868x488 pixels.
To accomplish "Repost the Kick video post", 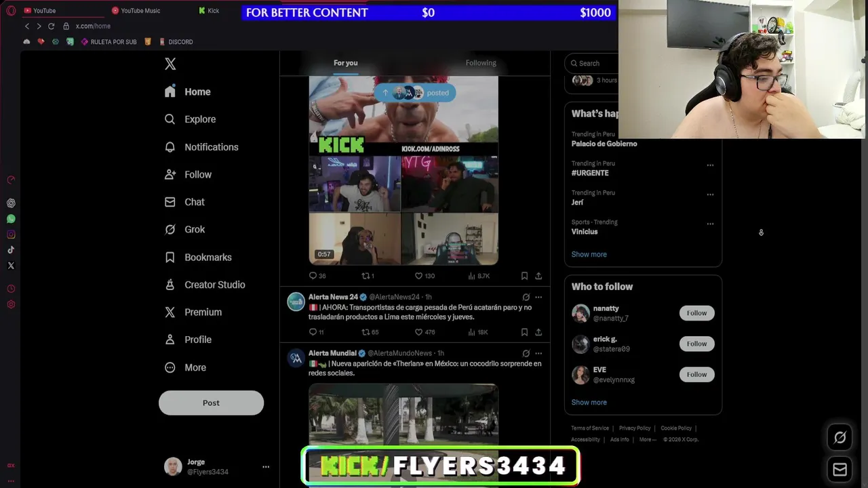I will [x=368, y=276].
